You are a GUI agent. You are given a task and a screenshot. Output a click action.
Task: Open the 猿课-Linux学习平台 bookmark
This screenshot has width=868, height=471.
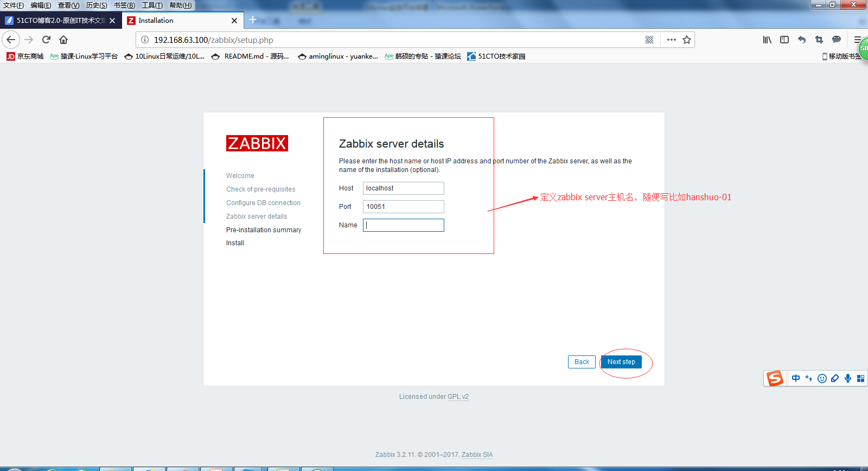tap(84, 56)
